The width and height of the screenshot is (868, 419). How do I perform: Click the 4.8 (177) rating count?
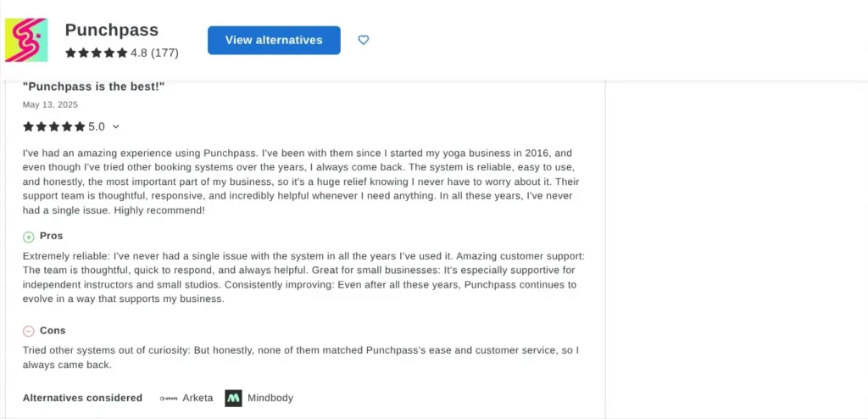pos(154,53)
